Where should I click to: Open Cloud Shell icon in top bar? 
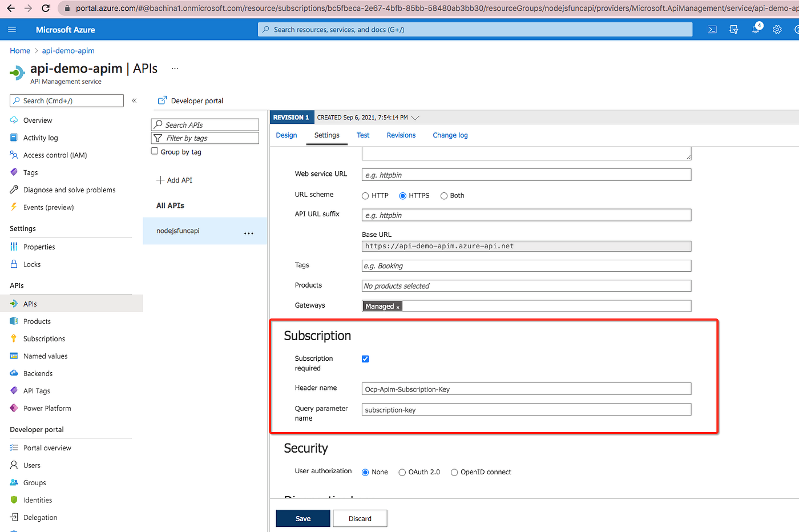pos(712,29)
